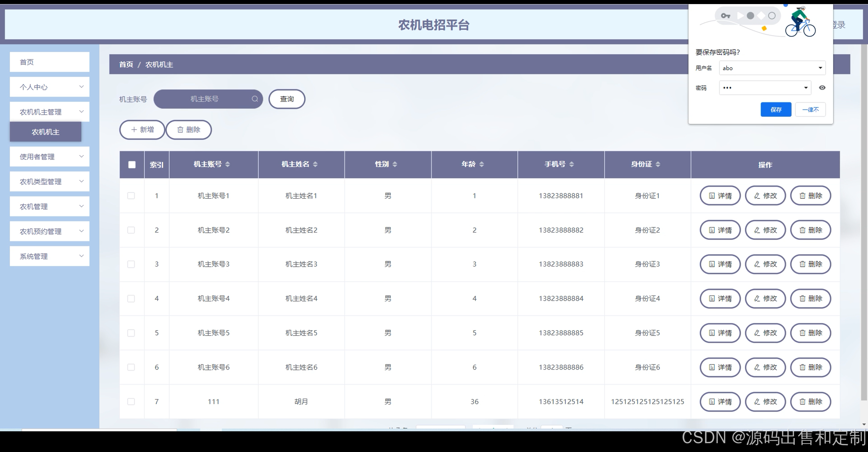Open the 用户名 dropdown in password popup
Image resolution: width=868 pixels, height=452 pixels.
[820, 68]
